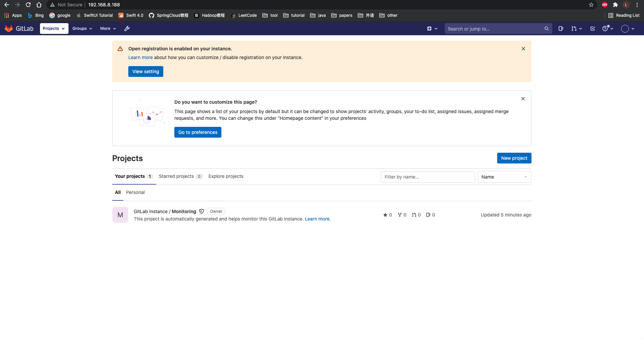Follow the Learn more link in project description
The width and height of the screenshot is (644, 339).
tap(317, 219)
